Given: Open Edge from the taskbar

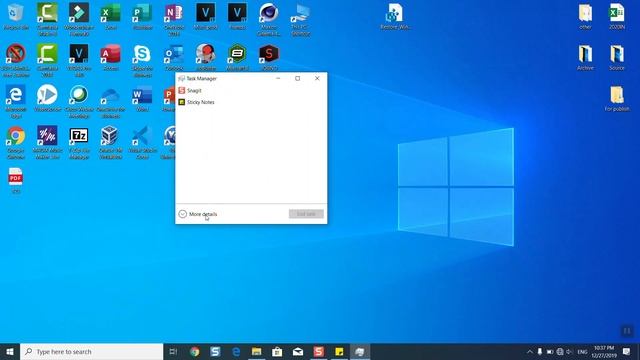Looking at the screenshot, I should click(236, 351).
